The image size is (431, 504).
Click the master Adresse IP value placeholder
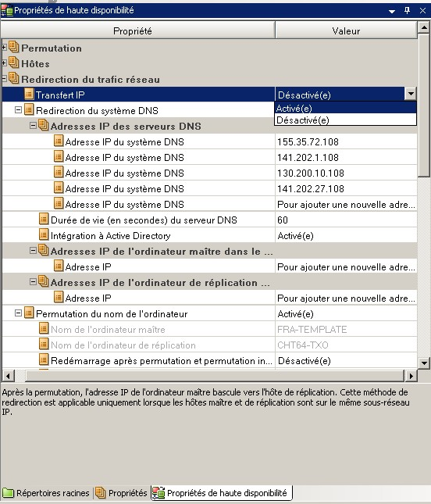point(346,266)
